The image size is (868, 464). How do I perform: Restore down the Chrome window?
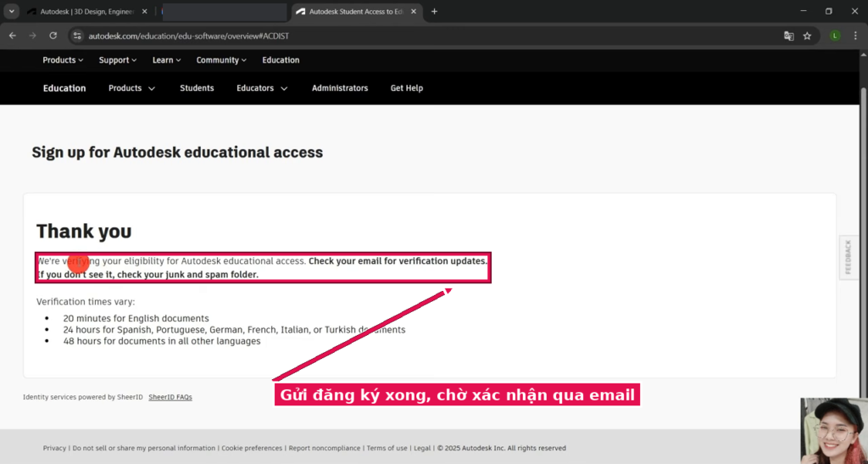829,11
